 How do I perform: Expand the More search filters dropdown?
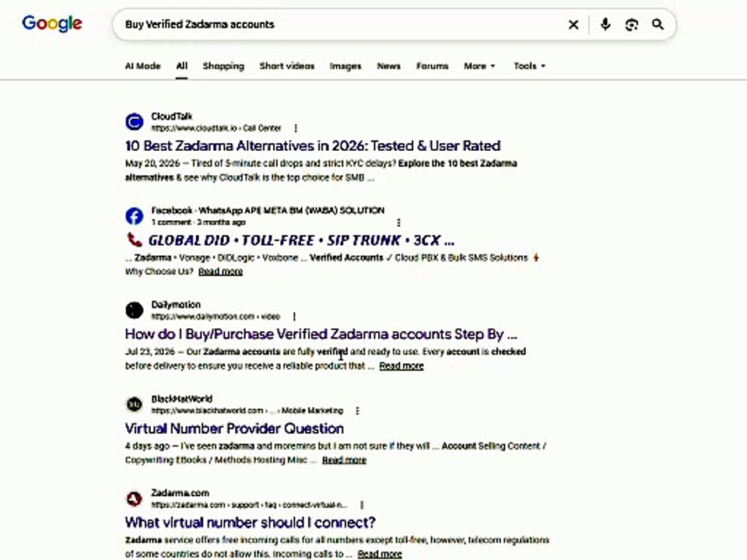(x=479, y=66)
